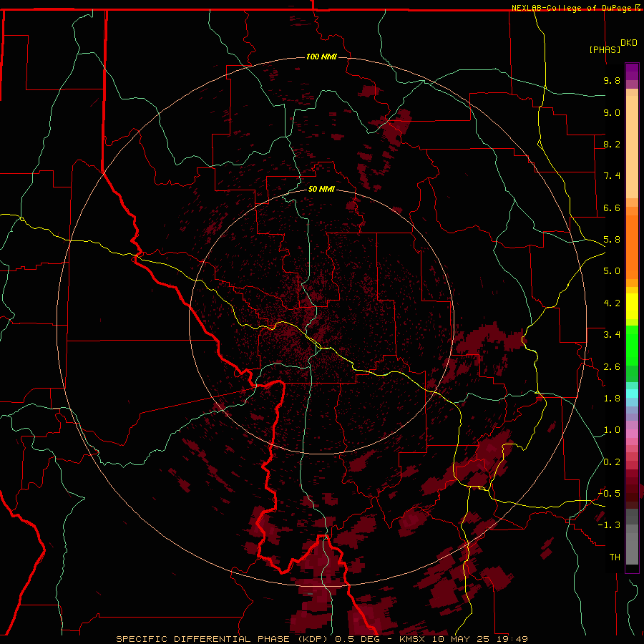Click the 6.6 value on the color scale
644x644 pixels.
click(612, 208)
